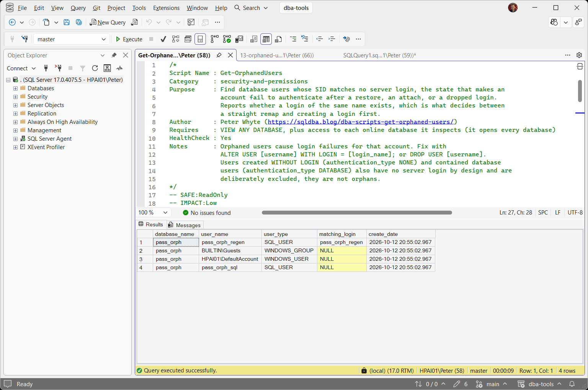Open editor window settings gear icon
588x390 pixels.
(579, 55)
